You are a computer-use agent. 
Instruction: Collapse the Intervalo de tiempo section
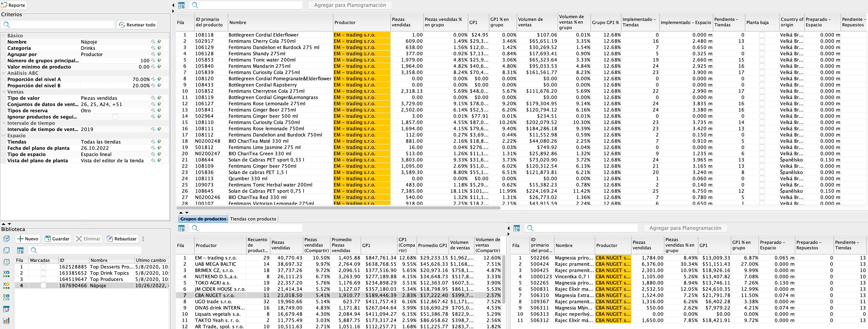click(x=3, y=123)
